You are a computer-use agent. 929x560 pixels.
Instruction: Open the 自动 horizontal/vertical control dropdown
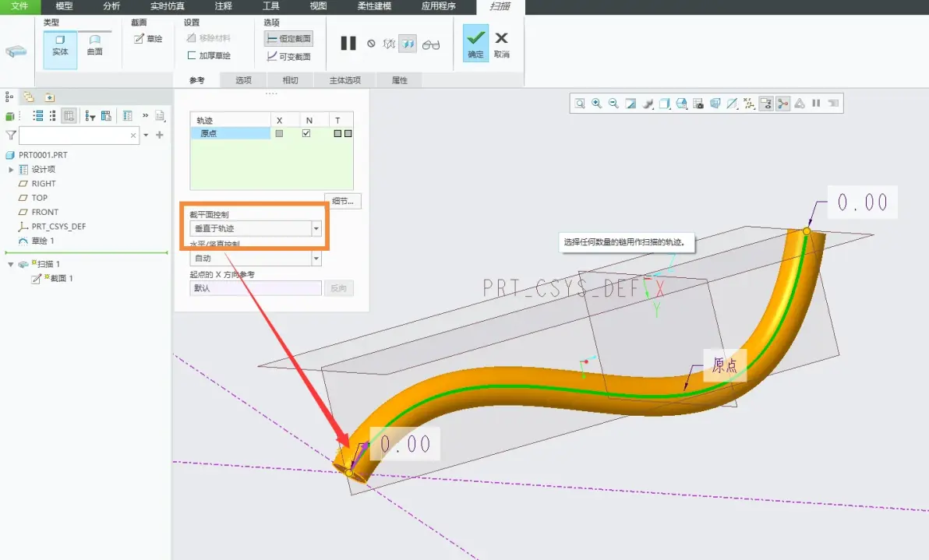click(x=316, y=258)
